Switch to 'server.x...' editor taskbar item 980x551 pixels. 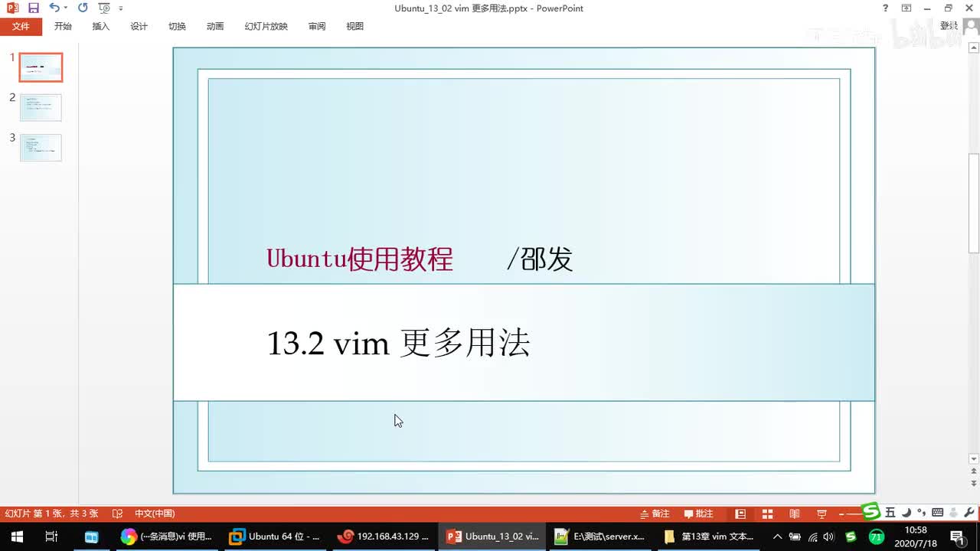pyautogui.click(x=600, y=536)
